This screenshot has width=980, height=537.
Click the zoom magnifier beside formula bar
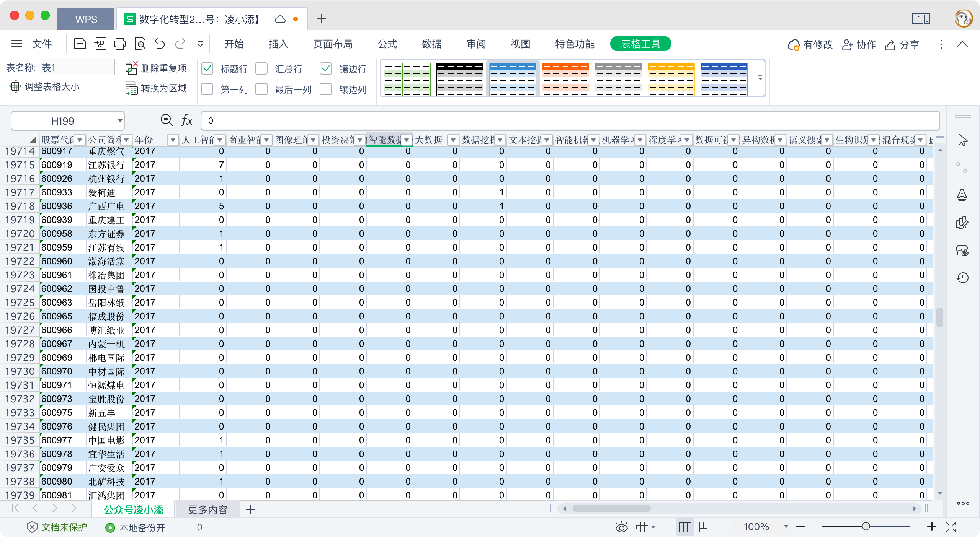point(167,120)
